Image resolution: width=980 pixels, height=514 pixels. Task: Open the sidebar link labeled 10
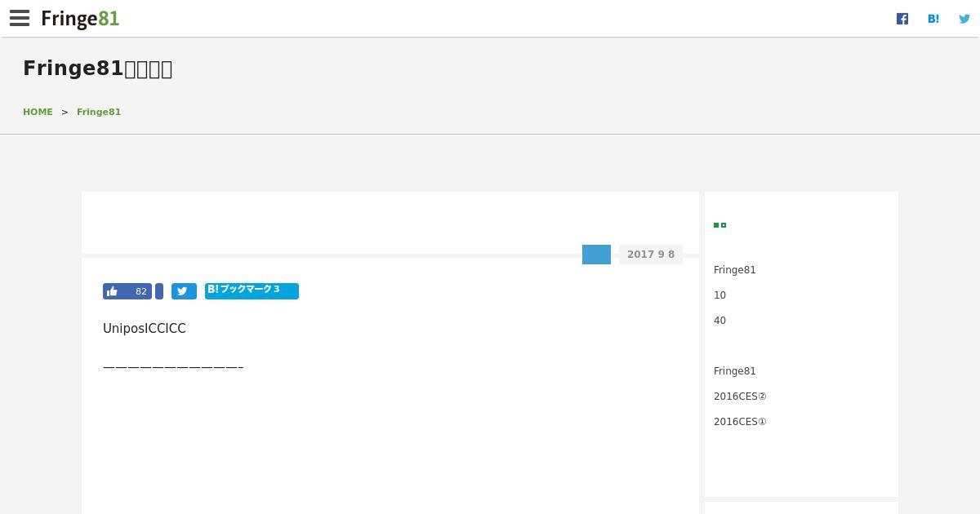pos(719,295)
